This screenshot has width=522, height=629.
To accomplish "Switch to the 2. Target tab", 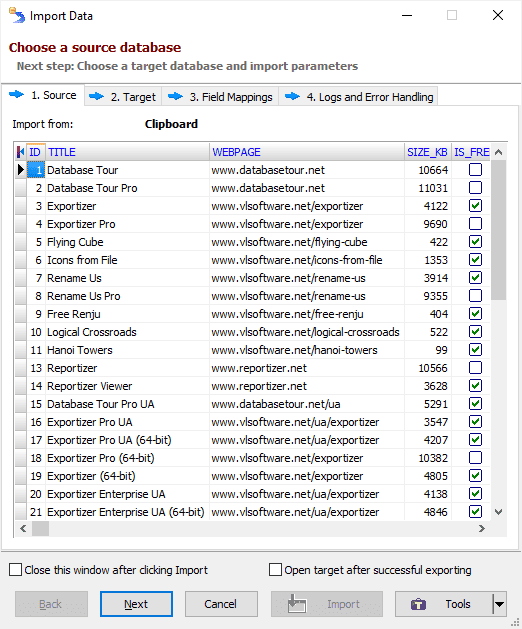I will (x=123, y=97).
